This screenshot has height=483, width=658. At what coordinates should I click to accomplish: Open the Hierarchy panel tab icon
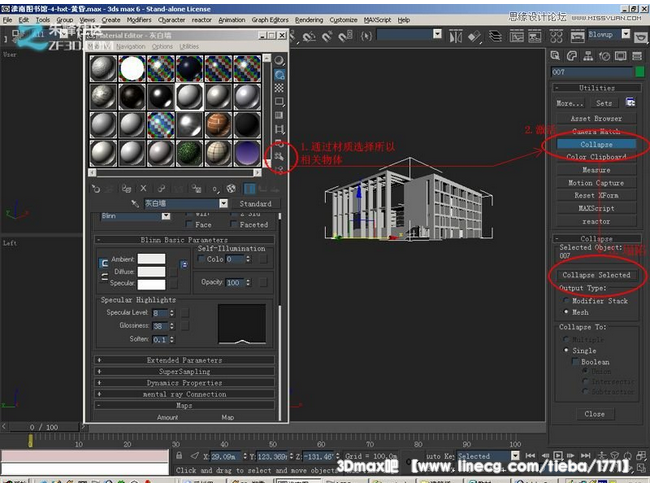pos(588,56)
